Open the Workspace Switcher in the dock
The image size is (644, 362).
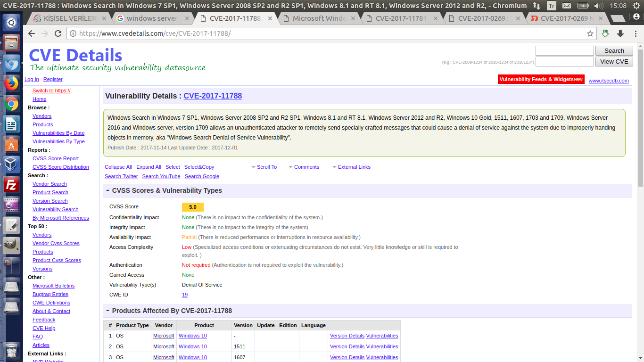tap(11, 266)
